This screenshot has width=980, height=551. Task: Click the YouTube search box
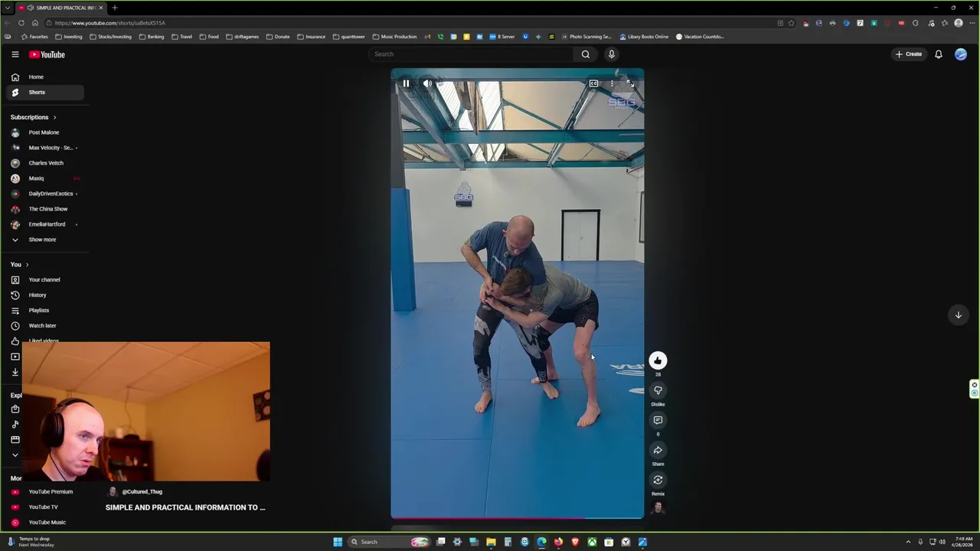tap(471, 54)
